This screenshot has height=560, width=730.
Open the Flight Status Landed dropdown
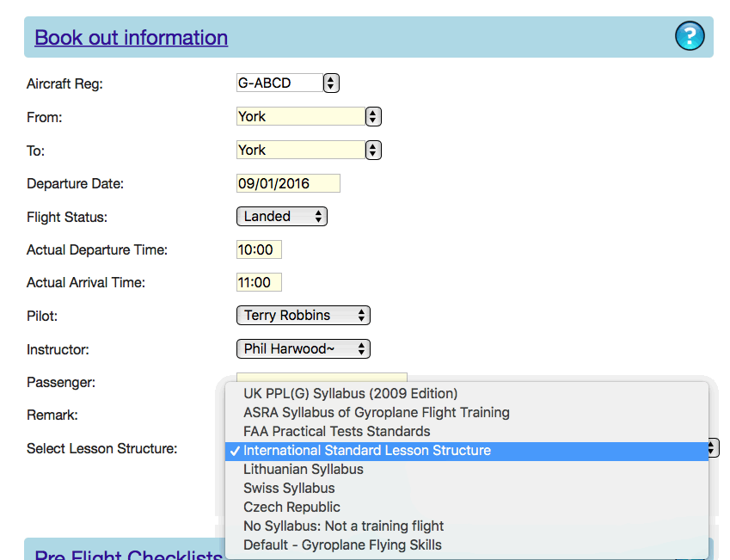[x=281, y=217]
